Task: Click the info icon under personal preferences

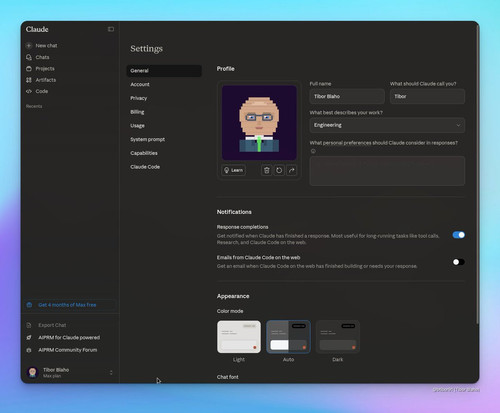Action: [x=313, y=151]
